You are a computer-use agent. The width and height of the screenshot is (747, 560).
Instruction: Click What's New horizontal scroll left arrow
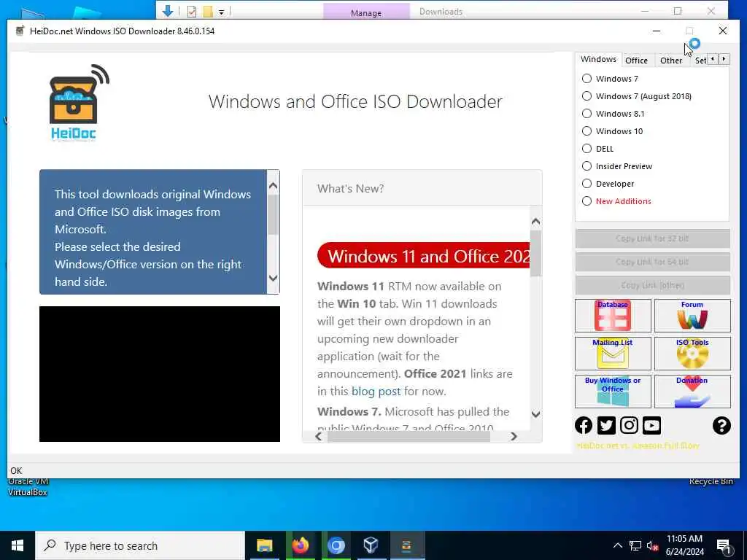click(x=319, y=436)
